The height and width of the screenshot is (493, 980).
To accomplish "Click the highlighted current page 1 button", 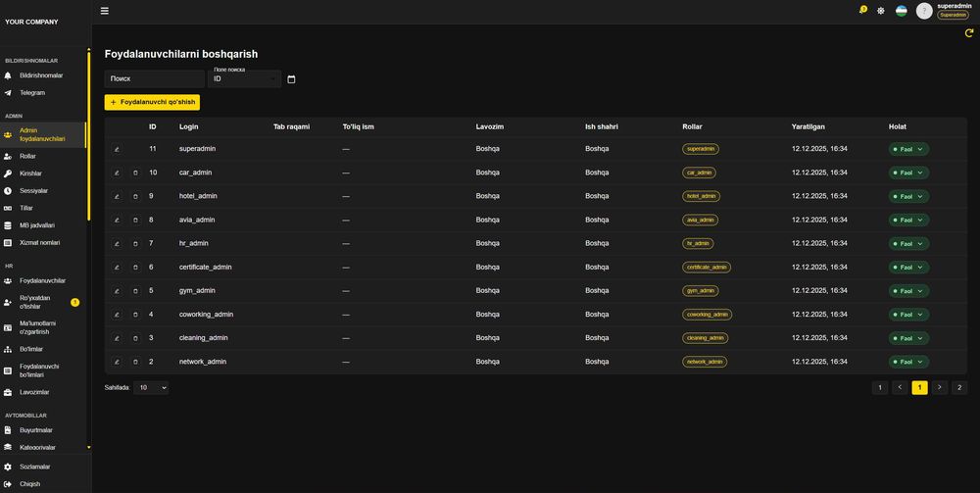I will coord(919,387).
